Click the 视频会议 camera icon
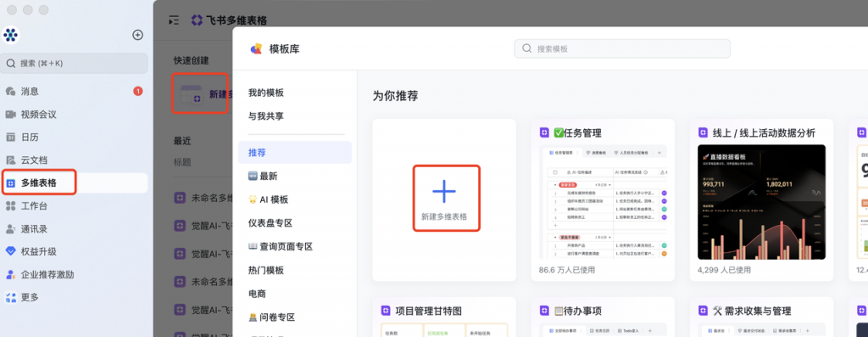The height and width of the screenshot is (337, 868). [x=10, y=115]
